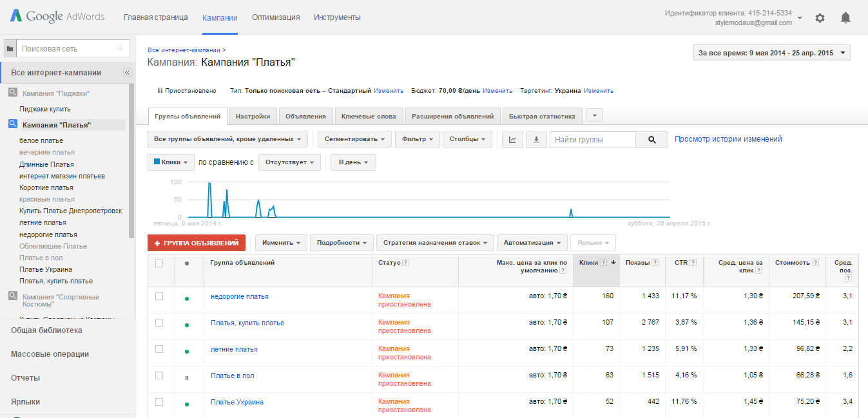This screenshot has width=868, height=418.
Task: Click the search icon beside Кампания "Пиджаки"
Action: pos(13,93)
